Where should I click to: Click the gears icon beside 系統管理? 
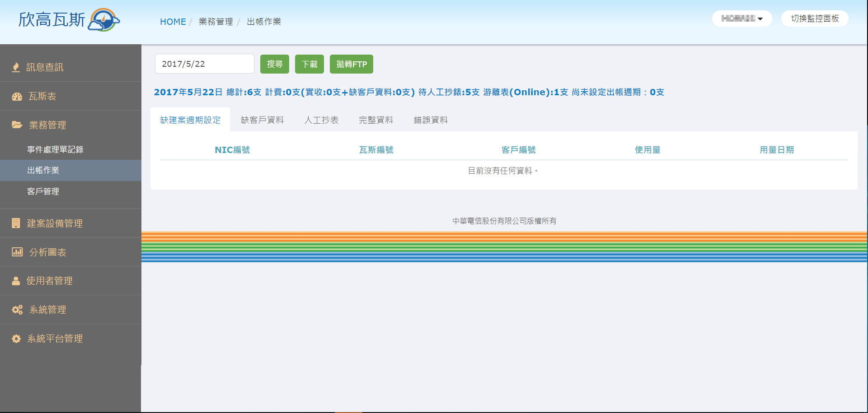[17, 310]
